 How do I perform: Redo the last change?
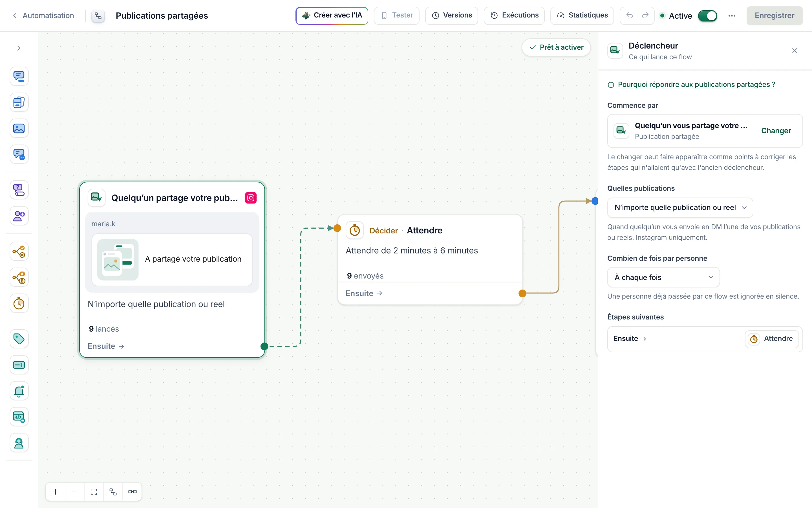pyautogui.click(x=645, y=16)
